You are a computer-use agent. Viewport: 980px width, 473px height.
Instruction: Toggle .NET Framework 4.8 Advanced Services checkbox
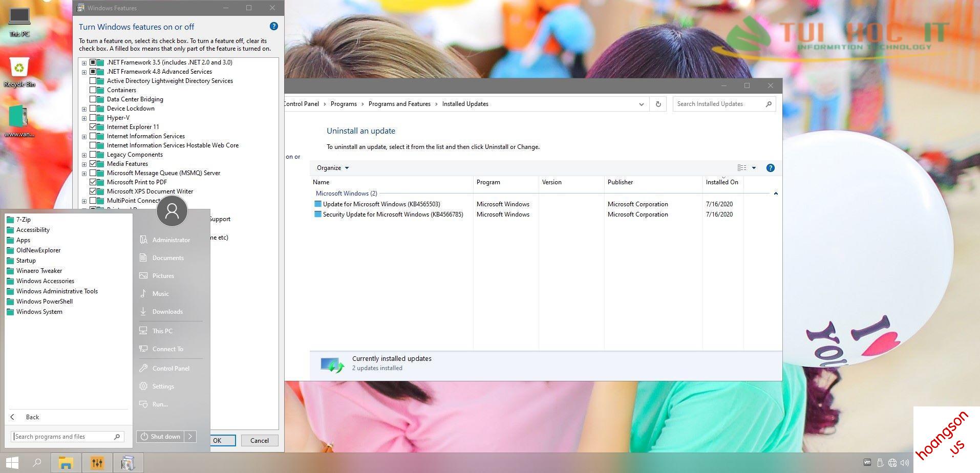coord(93,72)
